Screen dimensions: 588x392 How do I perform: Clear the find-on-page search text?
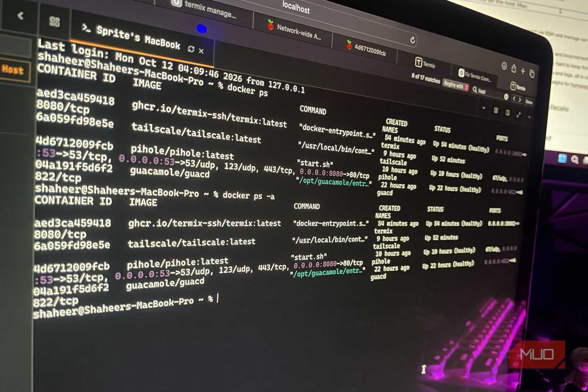click(506, 97)
